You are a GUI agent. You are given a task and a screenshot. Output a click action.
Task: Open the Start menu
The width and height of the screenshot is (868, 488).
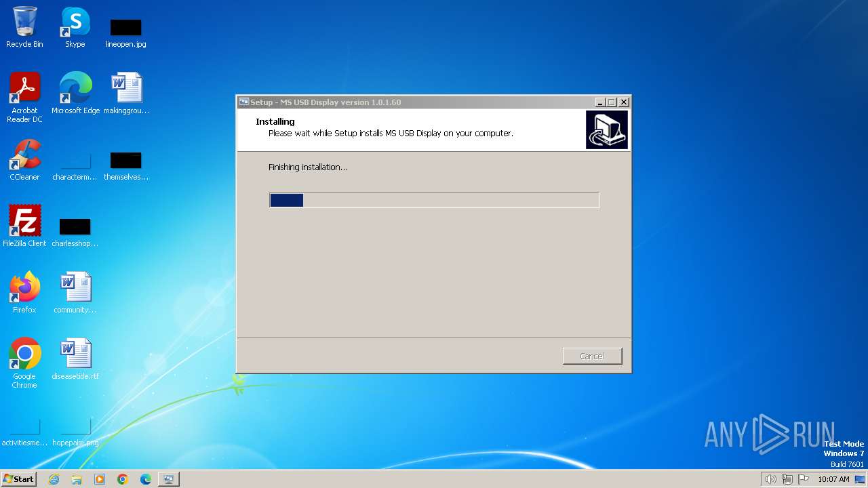click(18, 479)
